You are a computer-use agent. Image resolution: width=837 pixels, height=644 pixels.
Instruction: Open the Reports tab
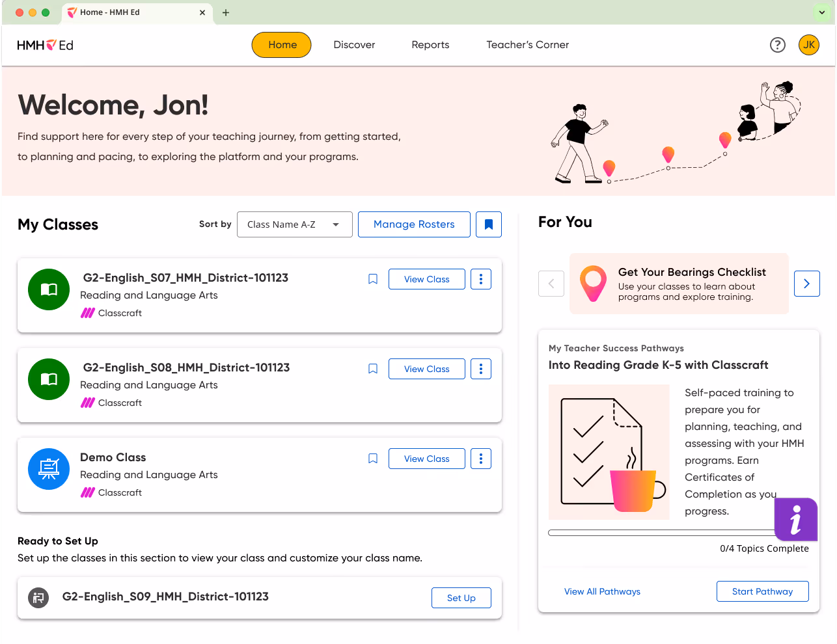(x=430, y=45)
